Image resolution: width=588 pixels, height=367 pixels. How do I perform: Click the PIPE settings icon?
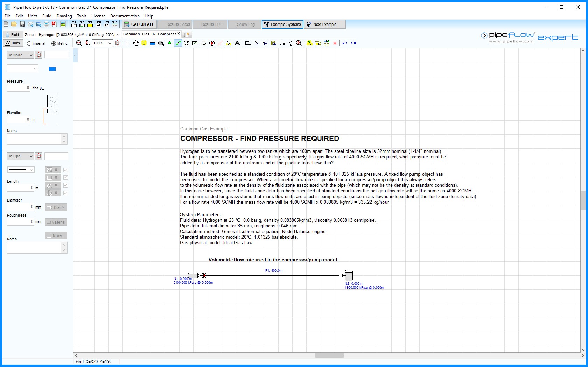(x=90, y=24)
